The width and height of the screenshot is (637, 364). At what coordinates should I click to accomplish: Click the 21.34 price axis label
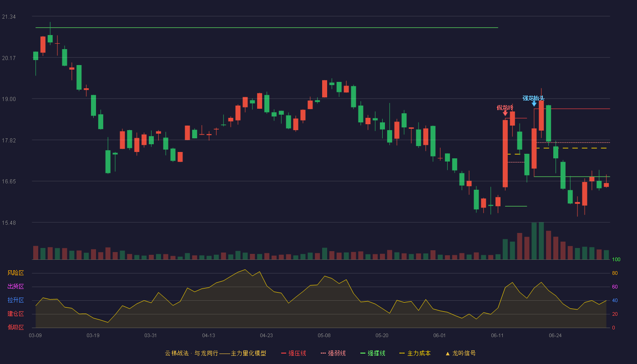coord(9,17)
